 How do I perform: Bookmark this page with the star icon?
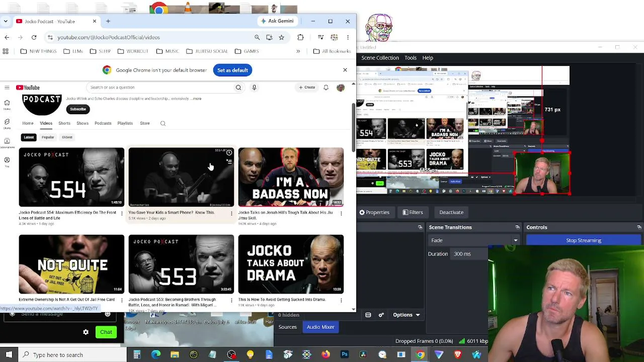click(281, 37)
